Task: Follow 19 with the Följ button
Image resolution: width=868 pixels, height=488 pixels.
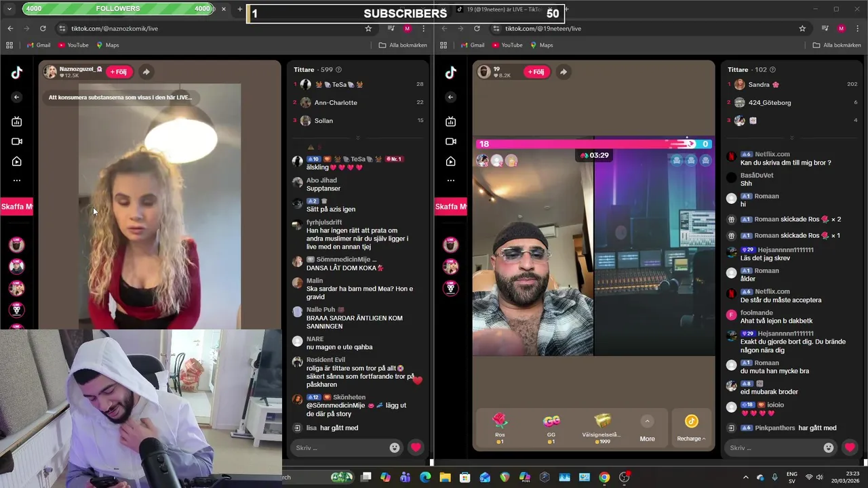Action: point(536,72)
